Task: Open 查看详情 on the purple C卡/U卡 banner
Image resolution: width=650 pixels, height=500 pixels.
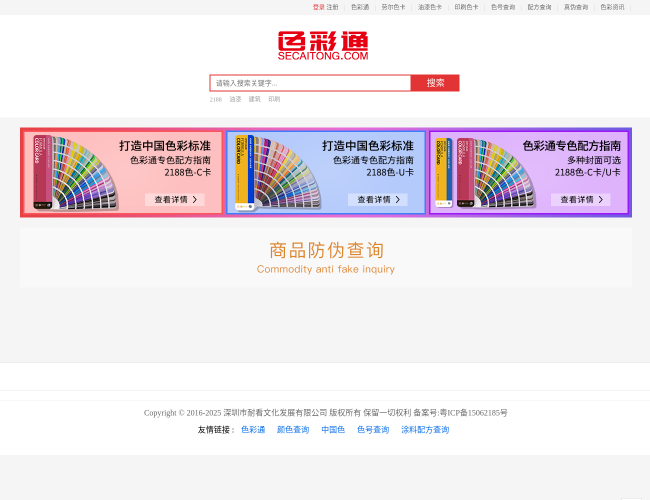Action: pos(580,199)
